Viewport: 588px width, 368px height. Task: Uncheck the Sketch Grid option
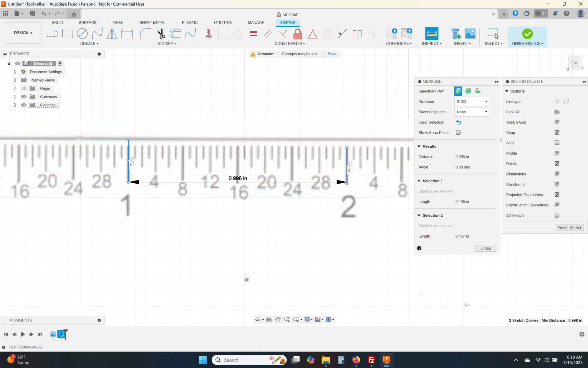(x=556, y=122)
